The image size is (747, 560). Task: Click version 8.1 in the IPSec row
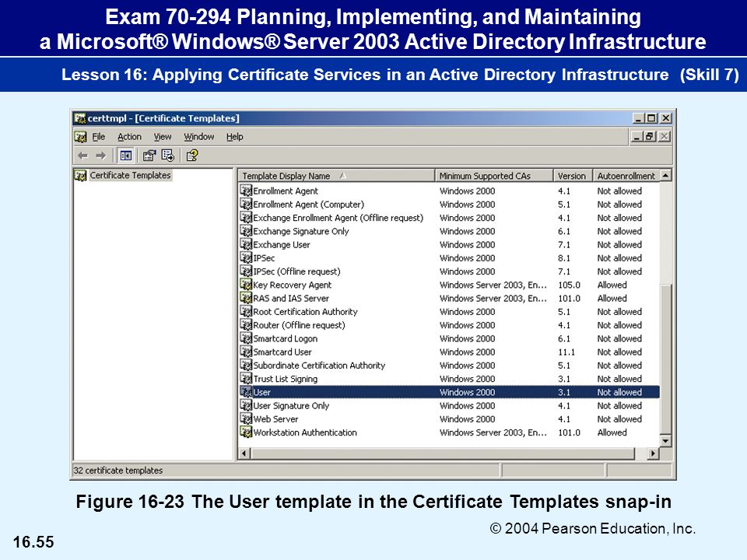pyautogui.click(x=563, y=257)
